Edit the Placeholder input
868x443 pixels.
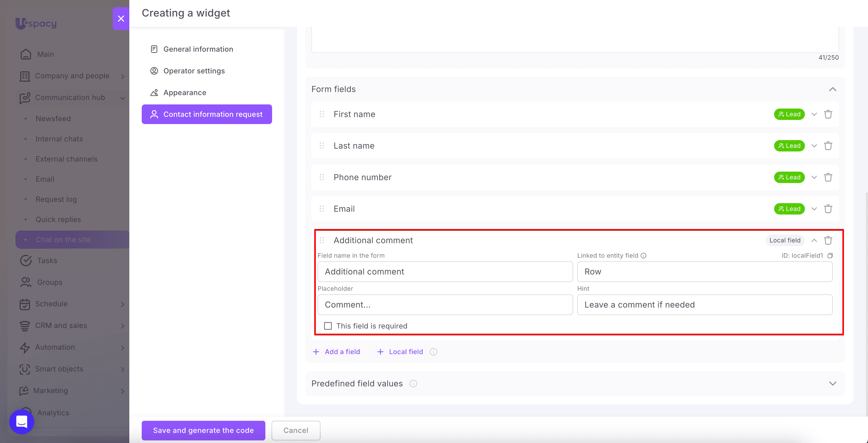click(x=445, y=305)
